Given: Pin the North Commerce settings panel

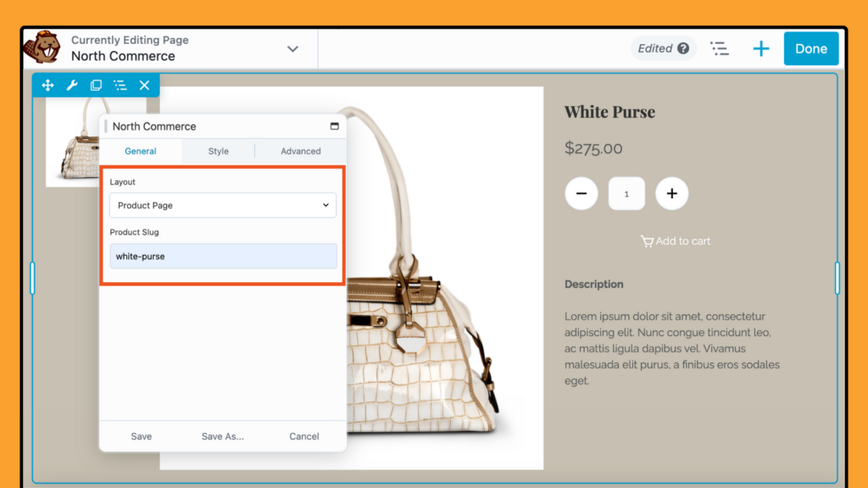Looking at the screenshot, I should pos(333,125).
